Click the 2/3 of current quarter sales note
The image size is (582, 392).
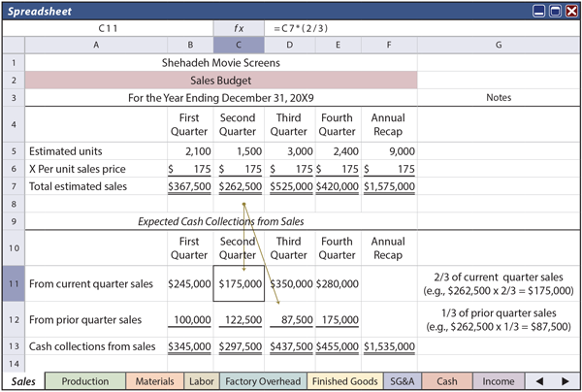[499, 283]
